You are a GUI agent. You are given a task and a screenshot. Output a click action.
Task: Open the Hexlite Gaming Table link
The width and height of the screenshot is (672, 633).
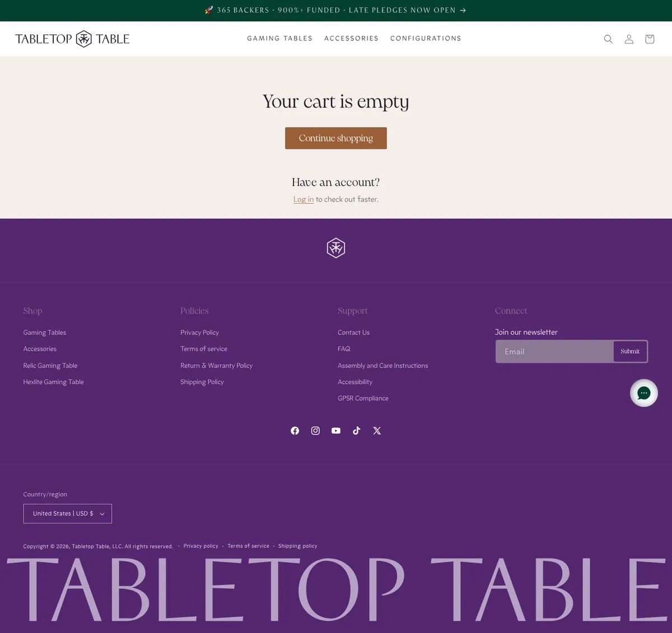coord(53,382)
